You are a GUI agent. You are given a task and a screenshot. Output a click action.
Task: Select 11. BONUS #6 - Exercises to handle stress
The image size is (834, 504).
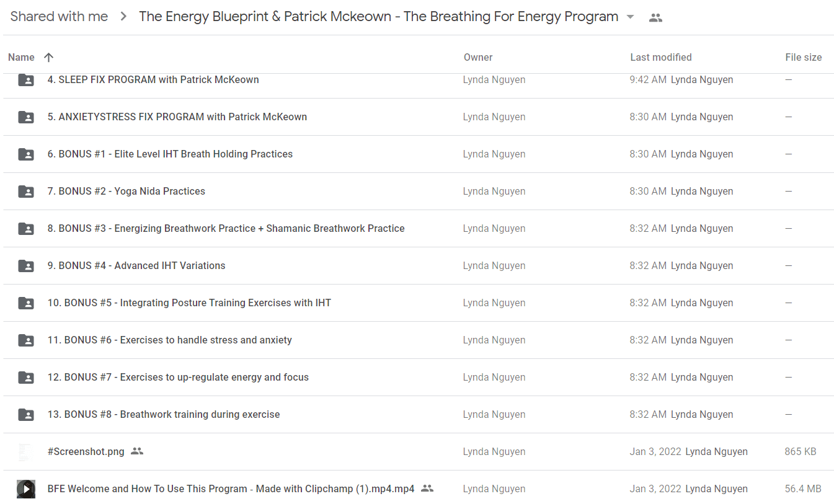(170, 340)
